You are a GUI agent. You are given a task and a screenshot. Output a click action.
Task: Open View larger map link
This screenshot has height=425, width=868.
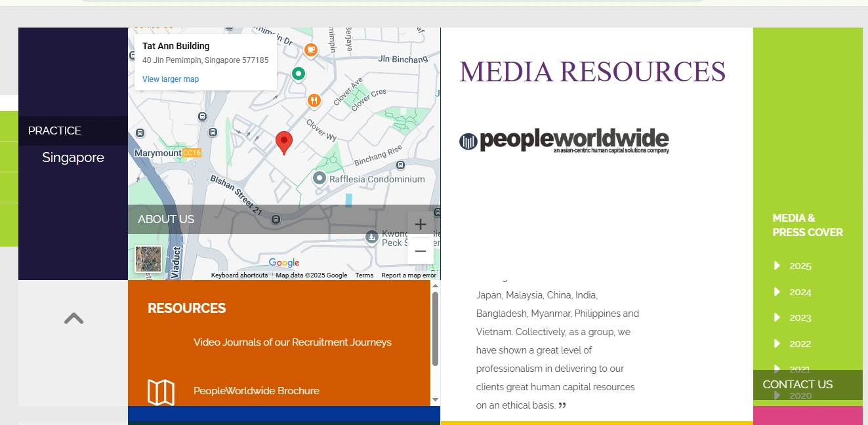(x=171, y=79)
